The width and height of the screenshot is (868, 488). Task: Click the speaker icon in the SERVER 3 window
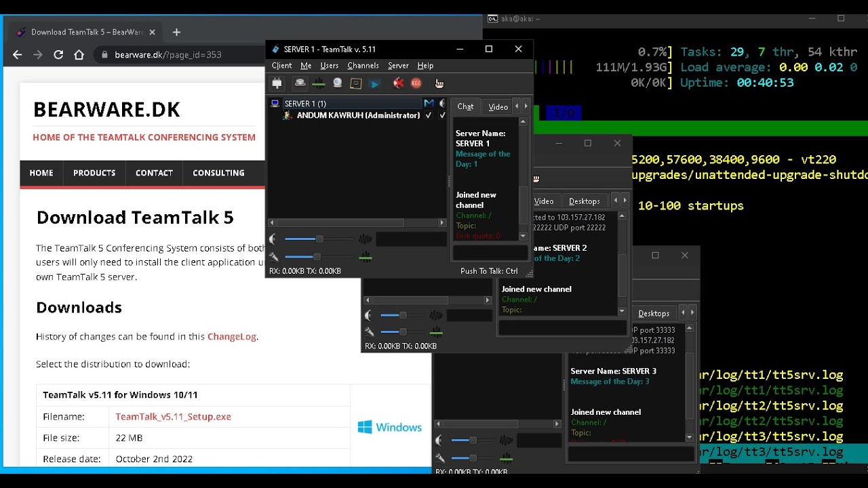(x=440, y=441)
